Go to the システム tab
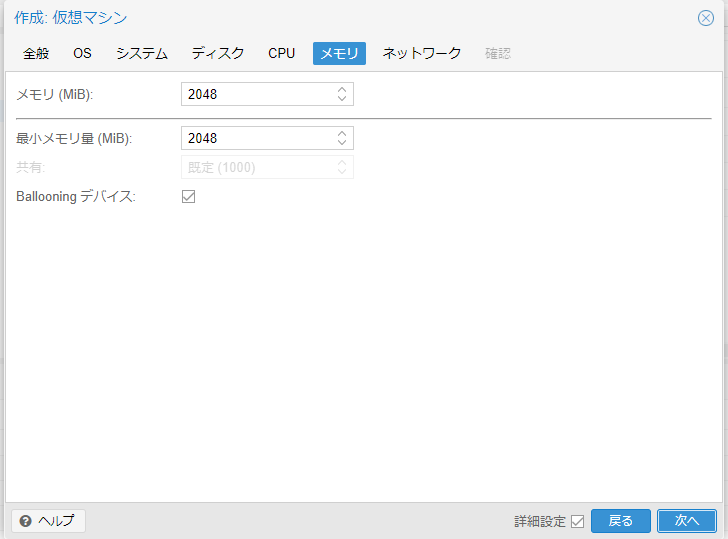 (x=141, y=54)
